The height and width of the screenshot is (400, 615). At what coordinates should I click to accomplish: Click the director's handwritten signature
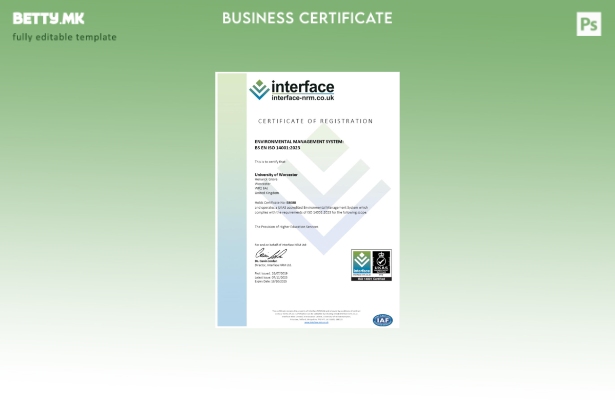267,255
